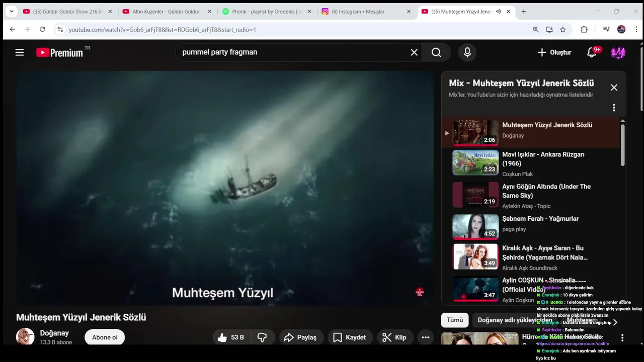Like the video with thumbs up

click(231, 337)
